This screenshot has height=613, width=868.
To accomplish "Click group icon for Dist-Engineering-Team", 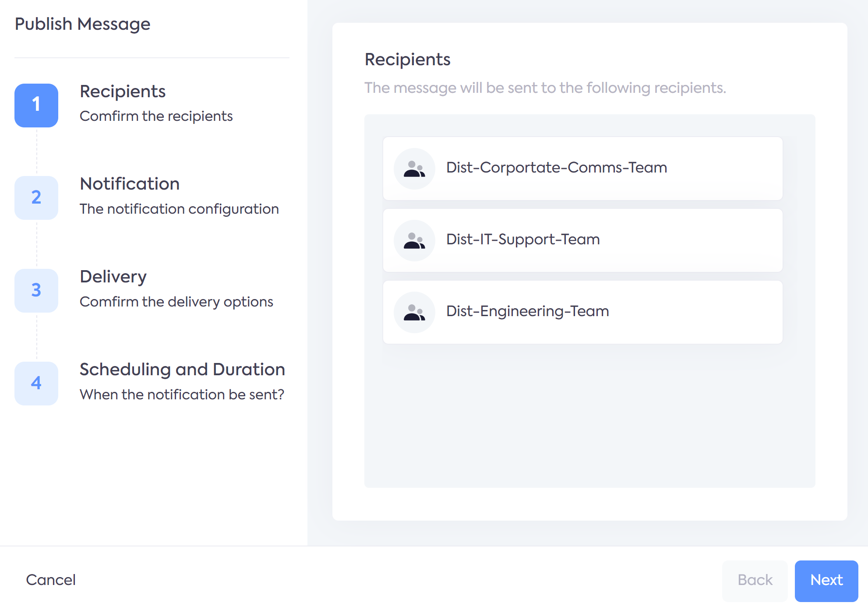I will (x=414, y=312).
